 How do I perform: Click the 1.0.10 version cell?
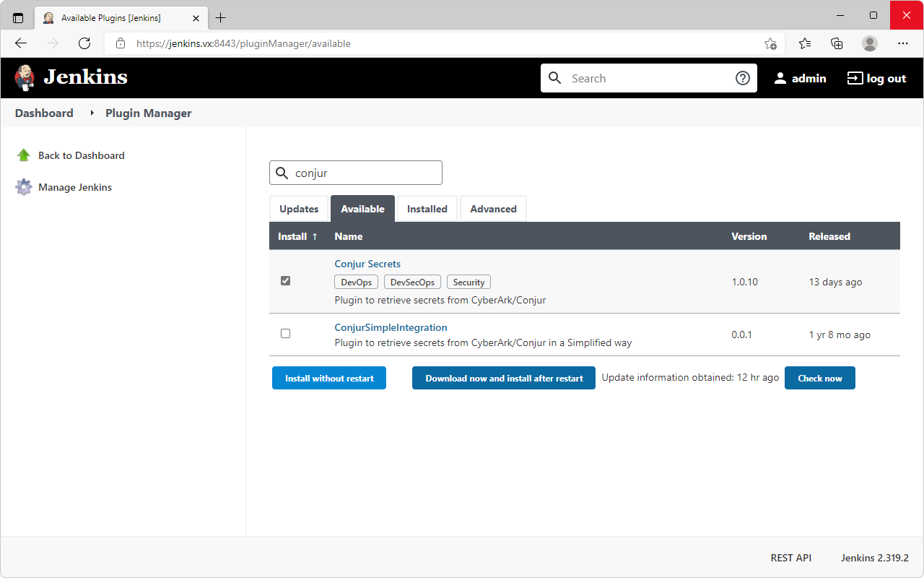[744, 282]
